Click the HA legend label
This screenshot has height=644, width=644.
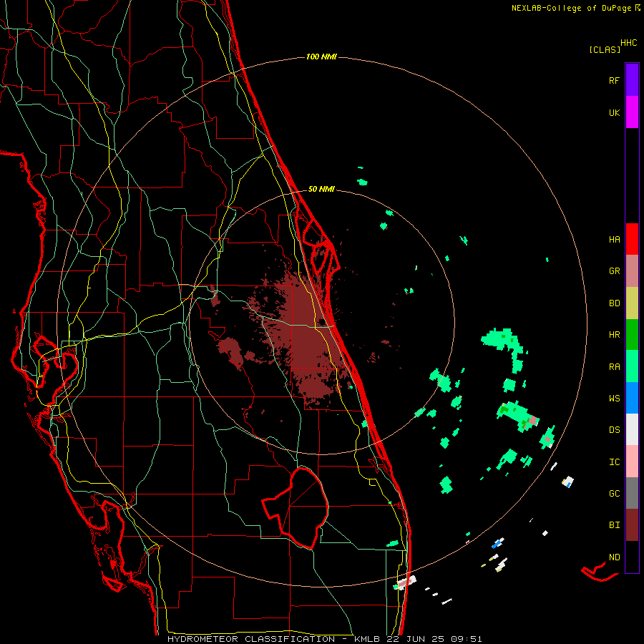pos(614,240)
